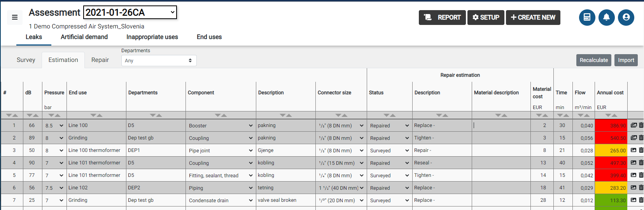Open the hamburger navigation menu
The image size is (644, 210).
coord(15,17)
